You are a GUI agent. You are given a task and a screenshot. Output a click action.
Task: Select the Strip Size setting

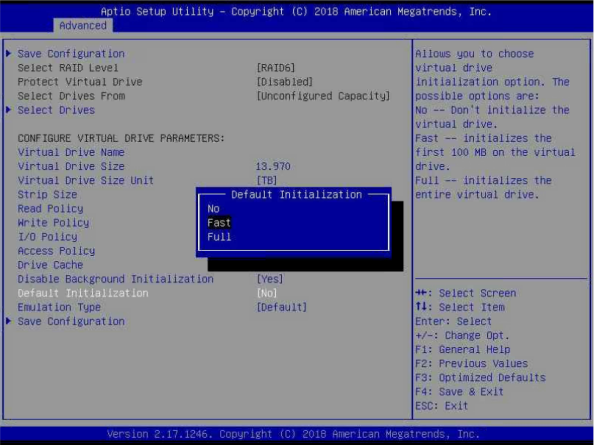tap(47, 195)
